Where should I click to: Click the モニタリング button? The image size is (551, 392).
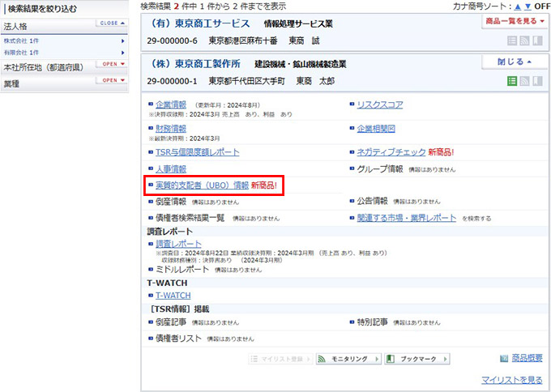click(x=348, y=359)
